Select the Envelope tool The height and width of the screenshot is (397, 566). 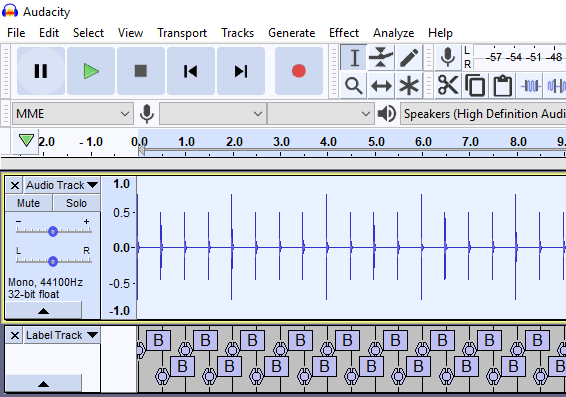381,57
